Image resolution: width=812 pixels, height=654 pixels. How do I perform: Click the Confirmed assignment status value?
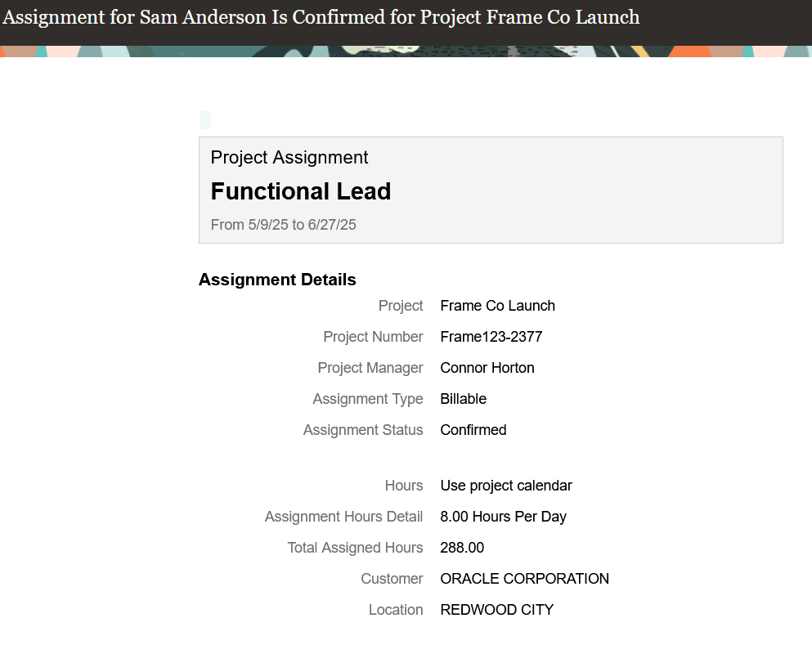(473, 430)
